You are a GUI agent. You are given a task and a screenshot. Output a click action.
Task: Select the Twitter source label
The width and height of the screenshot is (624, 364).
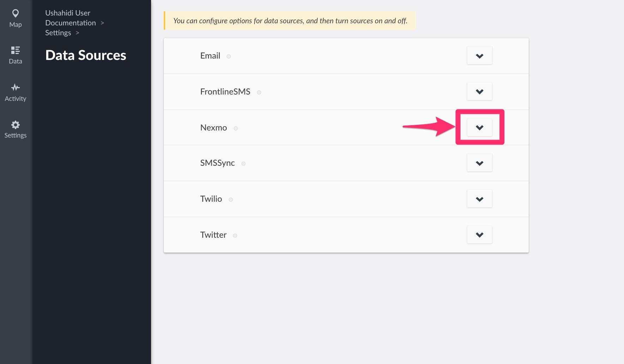click(213, 235)
